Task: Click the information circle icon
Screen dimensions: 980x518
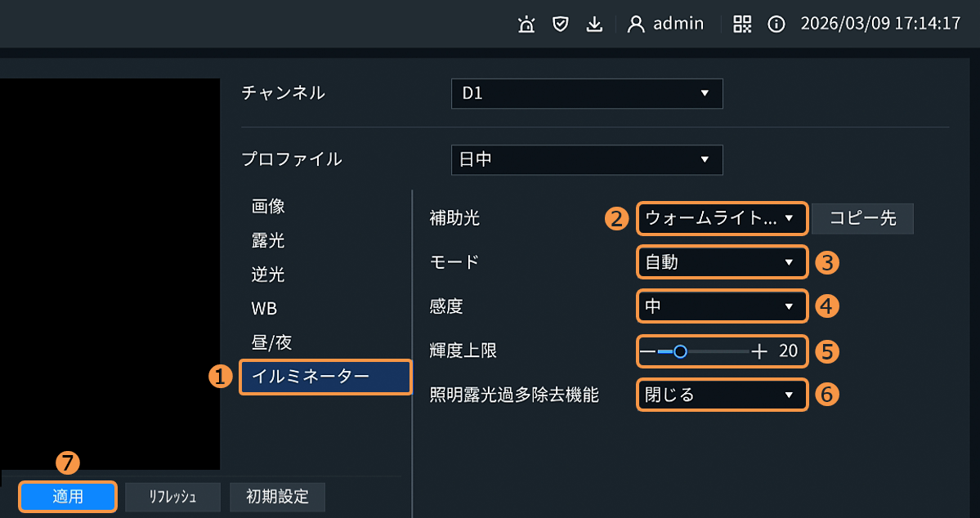Action: click(776, 25)
